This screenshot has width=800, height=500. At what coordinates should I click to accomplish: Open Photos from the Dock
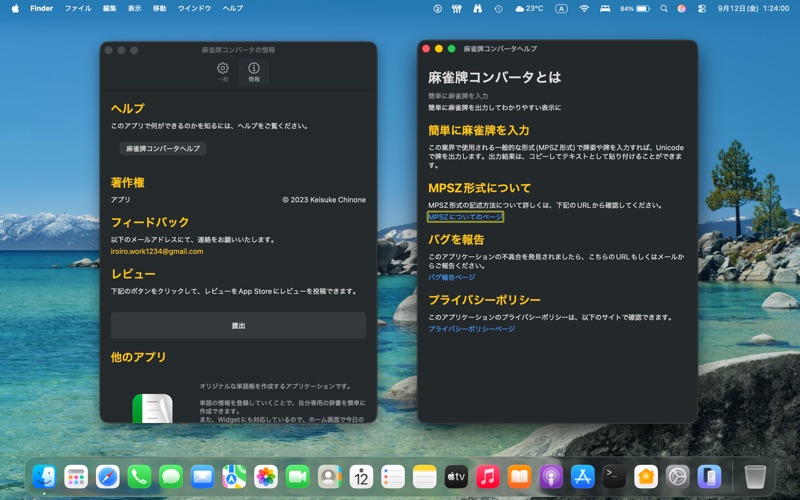point(266,477)
